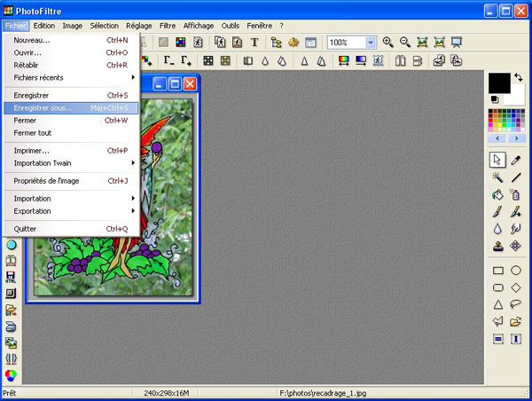Expand the Importation submenu

click(x=71, y=199)
